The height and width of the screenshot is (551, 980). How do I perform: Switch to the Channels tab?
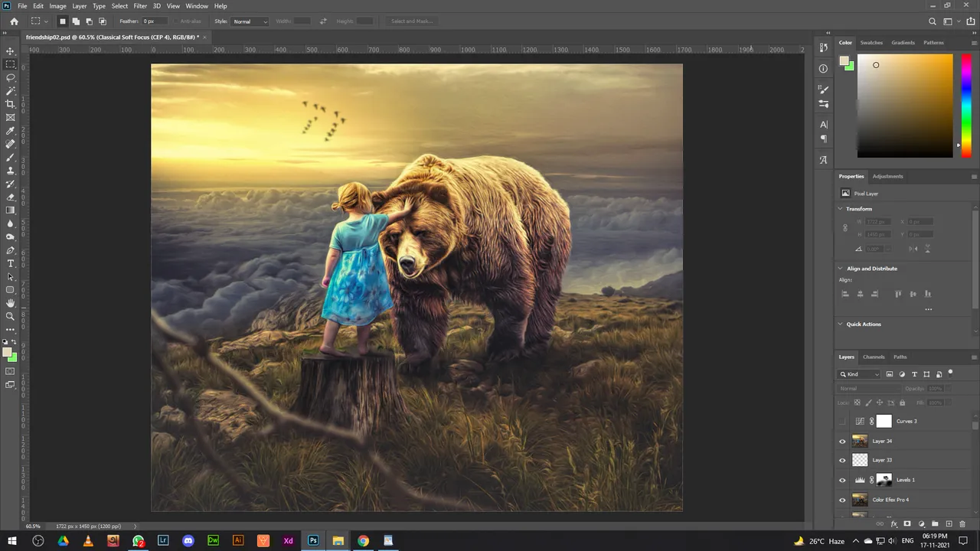click(x=874, y=357)
